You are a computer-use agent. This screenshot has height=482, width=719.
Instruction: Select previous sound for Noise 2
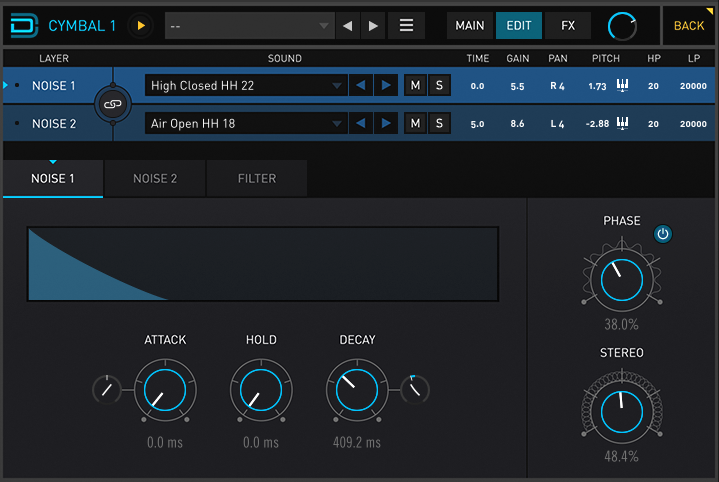pos(360,124)
